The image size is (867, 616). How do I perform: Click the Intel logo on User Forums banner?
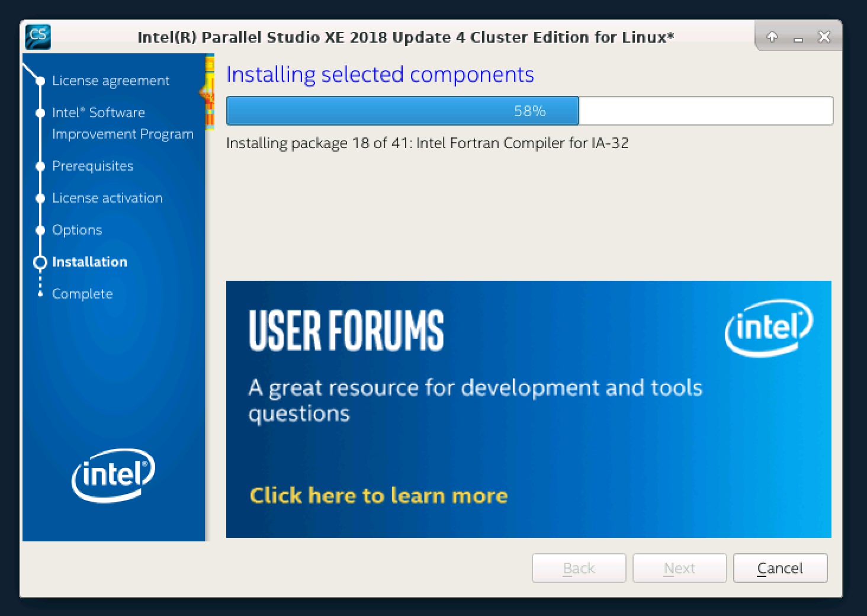click(x=769, y=328)
